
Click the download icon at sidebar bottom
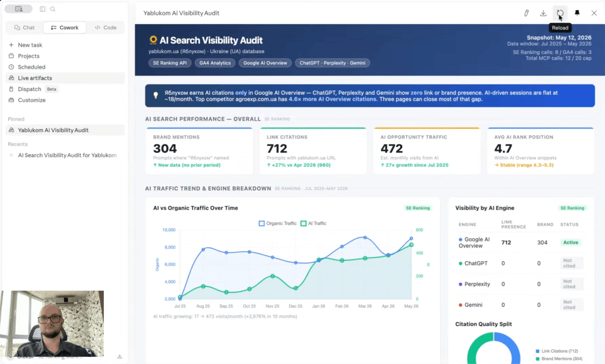tap(120, 356)
